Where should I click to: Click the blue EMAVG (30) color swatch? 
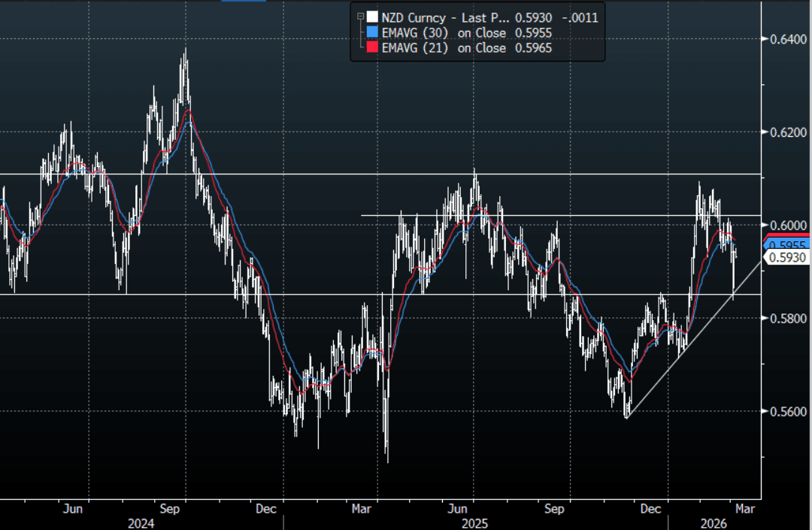pyautogui.click(x=371, y=32)
